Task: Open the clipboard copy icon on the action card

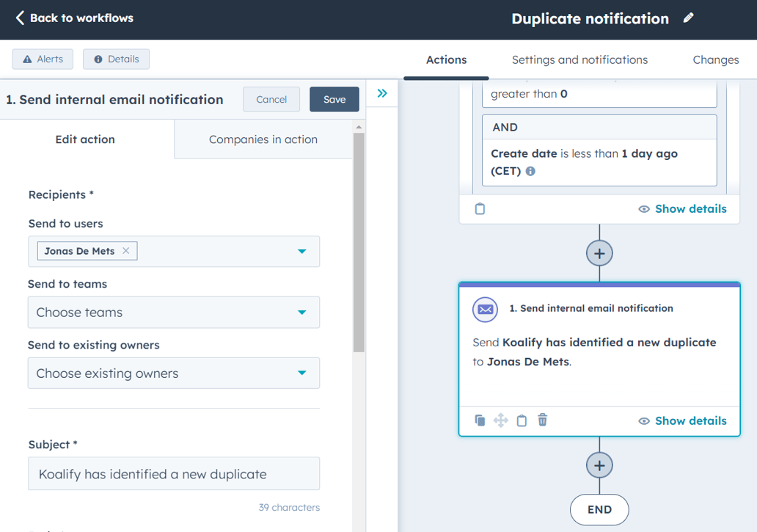Action: point(522,420)
